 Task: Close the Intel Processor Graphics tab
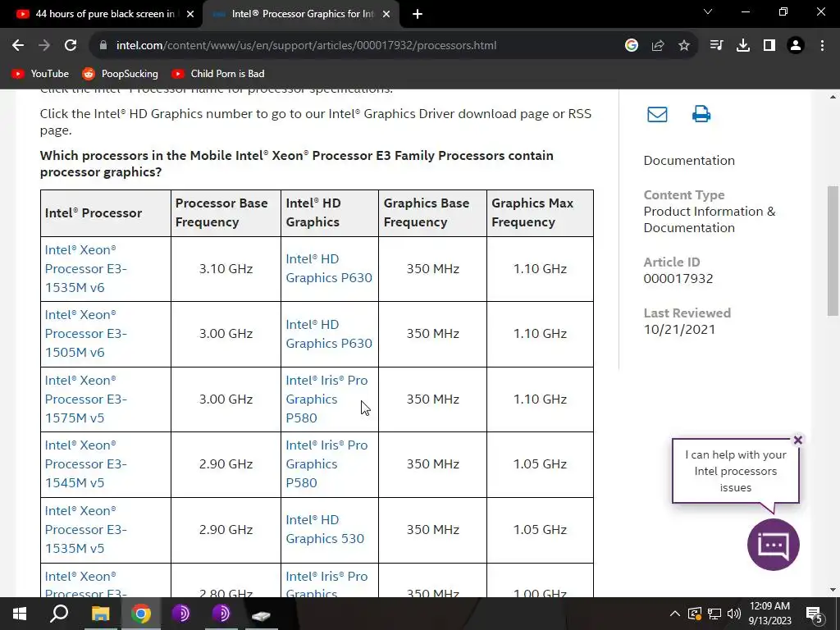click(x=386, y=15)
